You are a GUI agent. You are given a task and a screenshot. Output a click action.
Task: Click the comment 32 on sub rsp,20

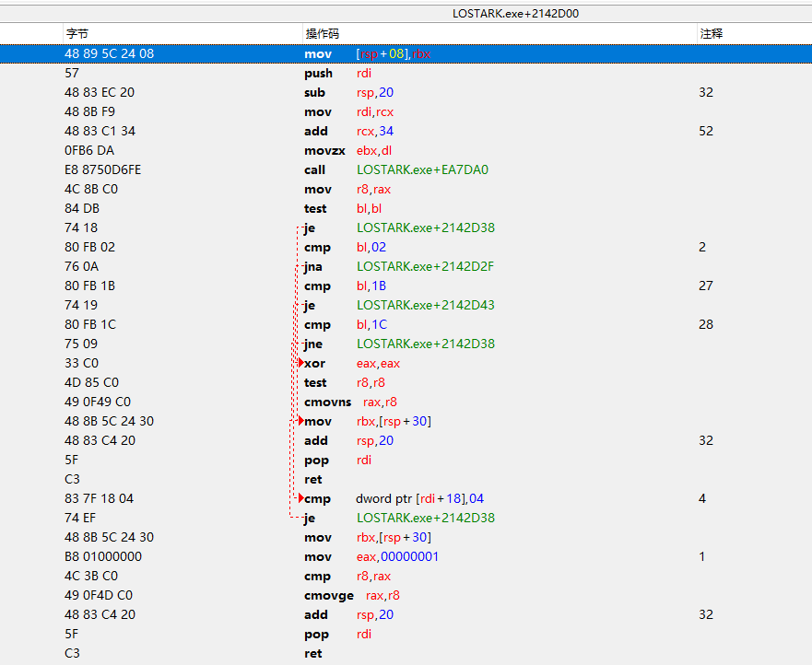(706, 93)
